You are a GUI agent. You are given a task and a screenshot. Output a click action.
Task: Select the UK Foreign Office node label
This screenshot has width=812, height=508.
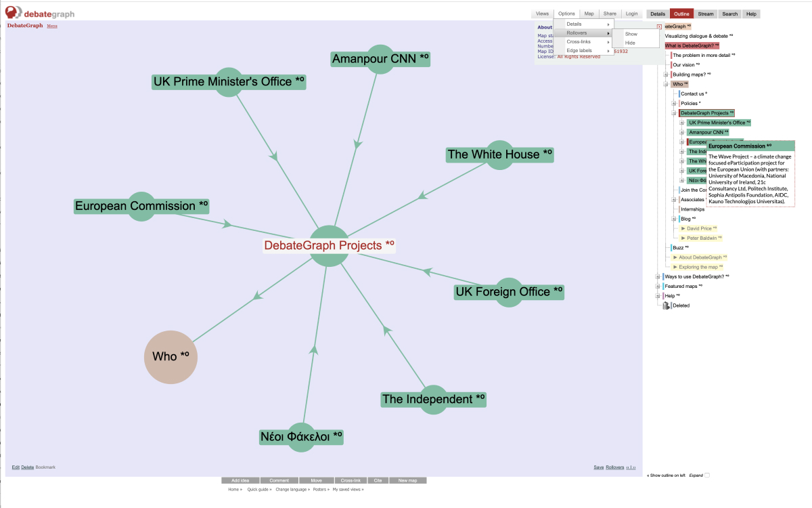click(509, 292)
